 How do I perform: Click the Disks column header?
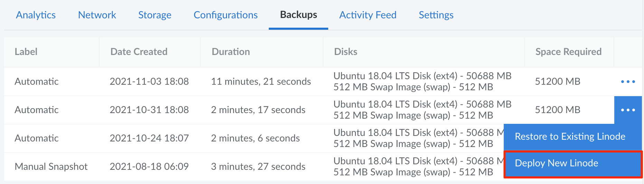click(345, 52)
